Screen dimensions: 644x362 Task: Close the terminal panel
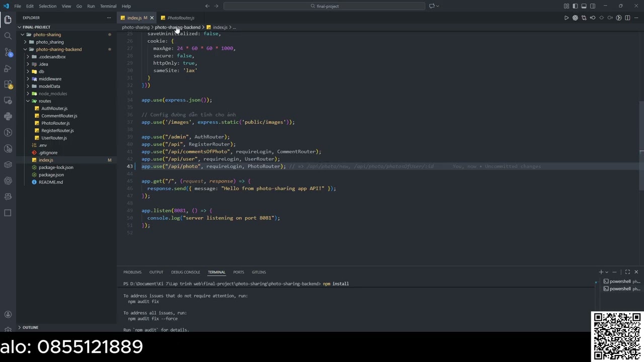[636, 272]
